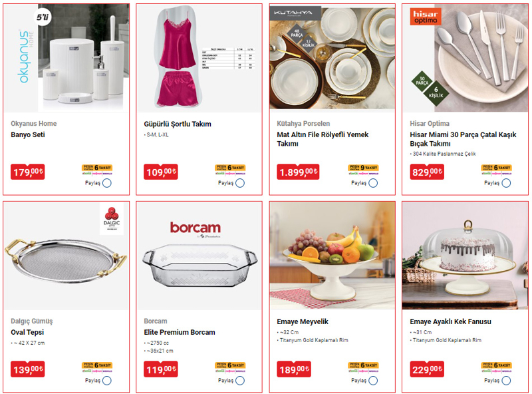Click the 5'li badge on Banyo Seti
Screen dimensions: 532x394
point(43,17)
